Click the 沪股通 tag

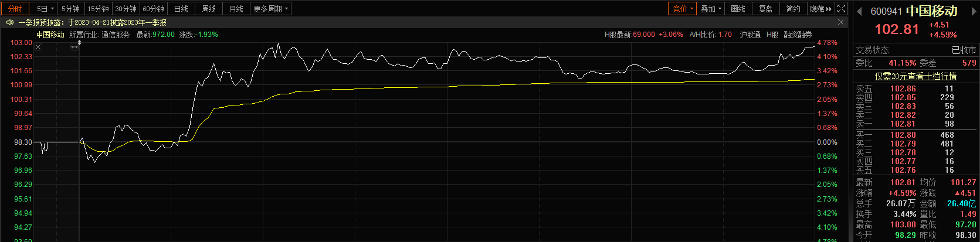tap(750, 35)
